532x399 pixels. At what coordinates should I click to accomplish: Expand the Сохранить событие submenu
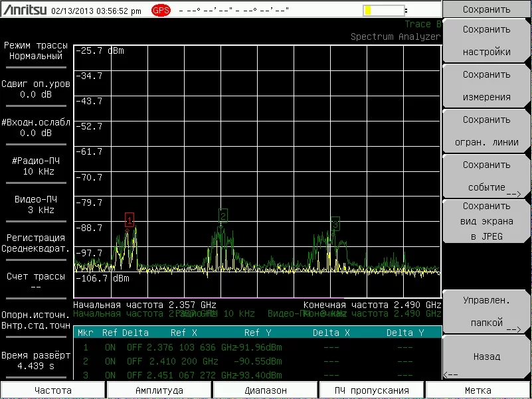point(486,176)
